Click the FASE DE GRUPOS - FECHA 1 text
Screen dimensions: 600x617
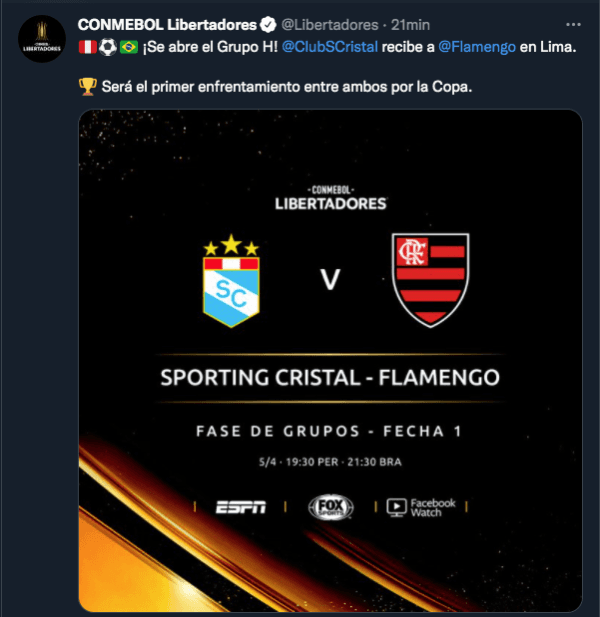(x=330, y=432)
